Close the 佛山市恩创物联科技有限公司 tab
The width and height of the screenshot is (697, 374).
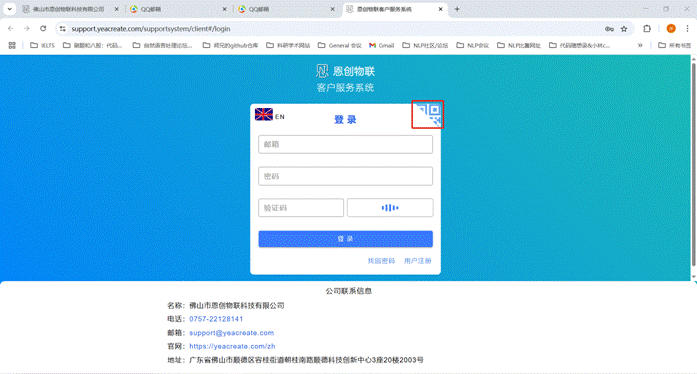point(116,9)
